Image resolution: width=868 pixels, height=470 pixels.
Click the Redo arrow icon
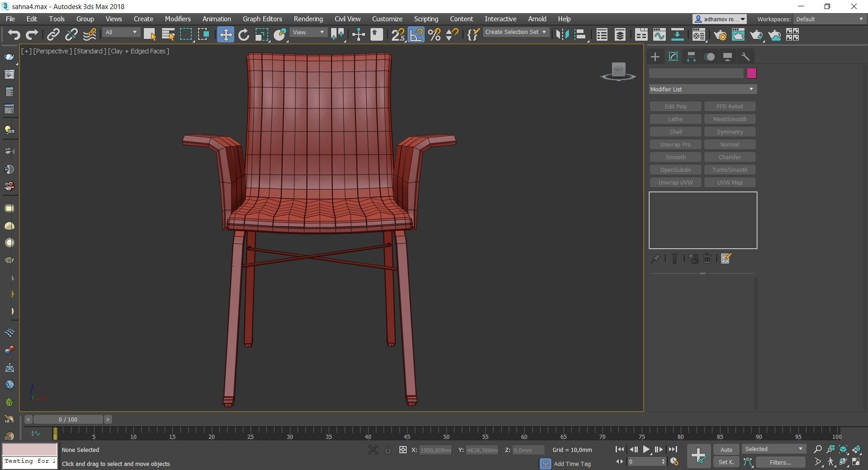tap(32, 34)
